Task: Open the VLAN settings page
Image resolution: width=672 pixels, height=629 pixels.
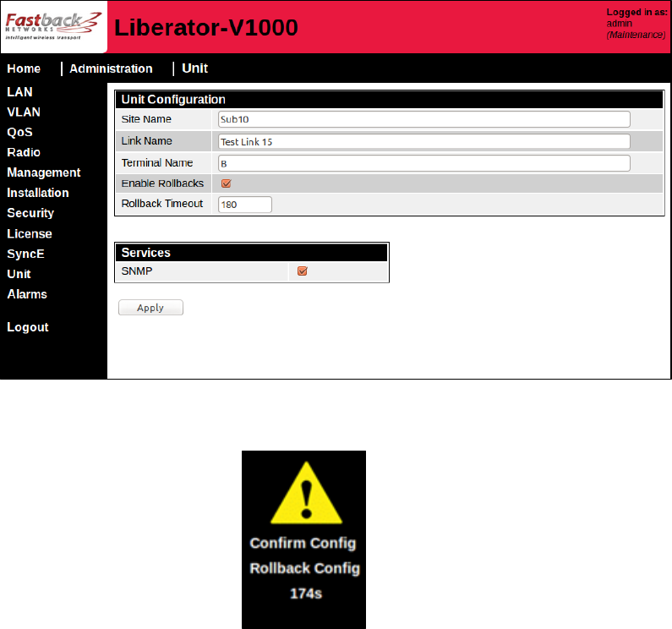Action: [x=24, y=112]
